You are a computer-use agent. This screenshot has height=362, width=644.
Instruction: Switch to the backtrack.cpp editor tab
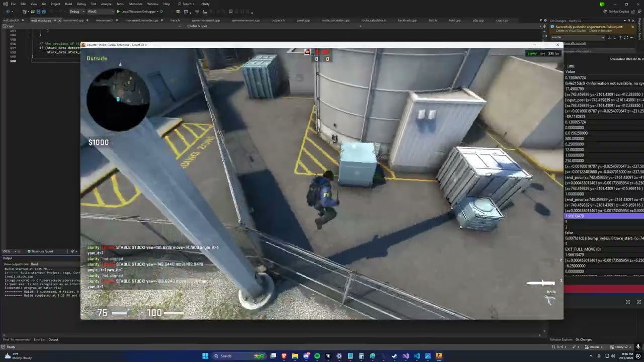tap(407, 21)
